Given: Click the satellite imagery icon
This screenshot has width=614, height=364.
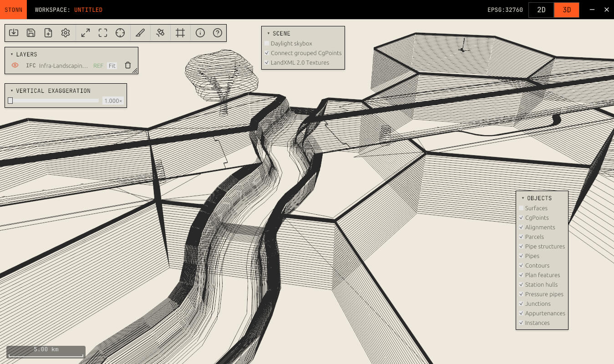Looking at the screenshot, I should point(160,33).
